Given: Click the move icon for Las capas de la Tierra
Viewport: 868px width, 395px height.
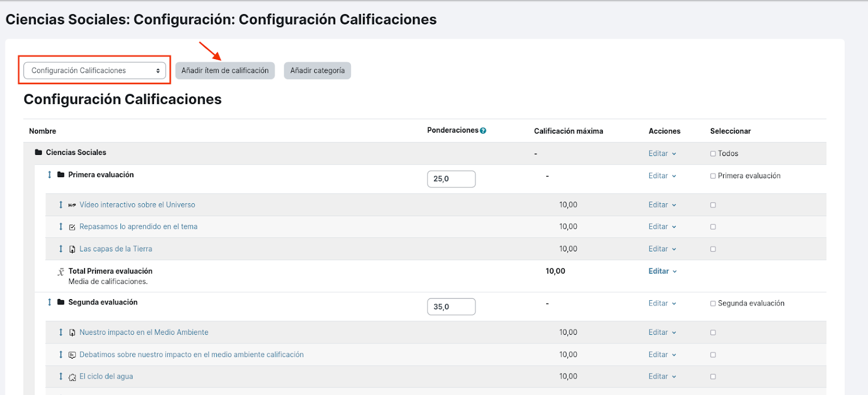Looking at the screenshot, I should click(61, 249).
